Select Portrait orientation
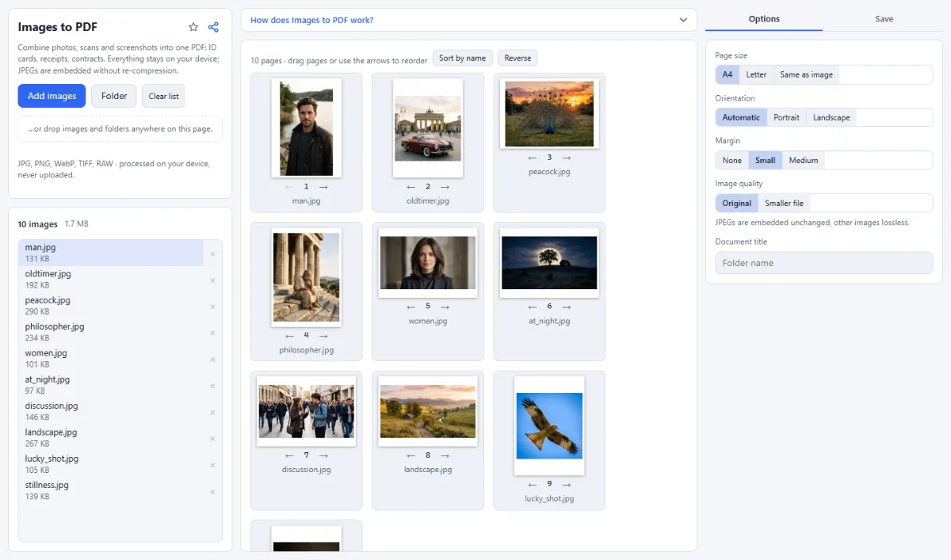 786,117
